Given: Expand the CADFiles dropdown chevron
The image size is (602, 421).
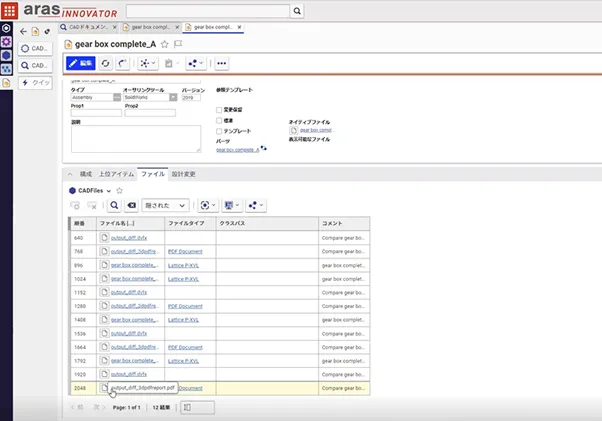Looking at the screenshot, I should (x=109, y=191).
